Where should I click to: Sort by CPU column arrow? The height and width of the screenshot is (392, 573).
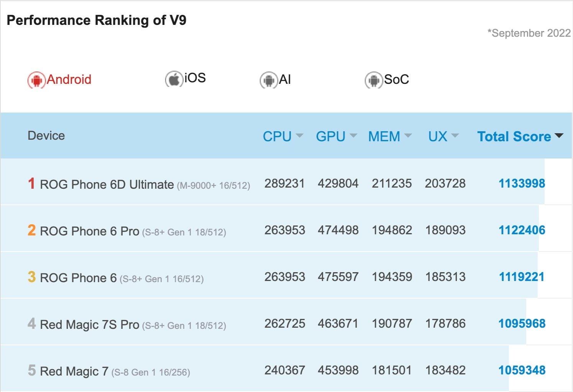pyautogui.click(x=300, y=136)
